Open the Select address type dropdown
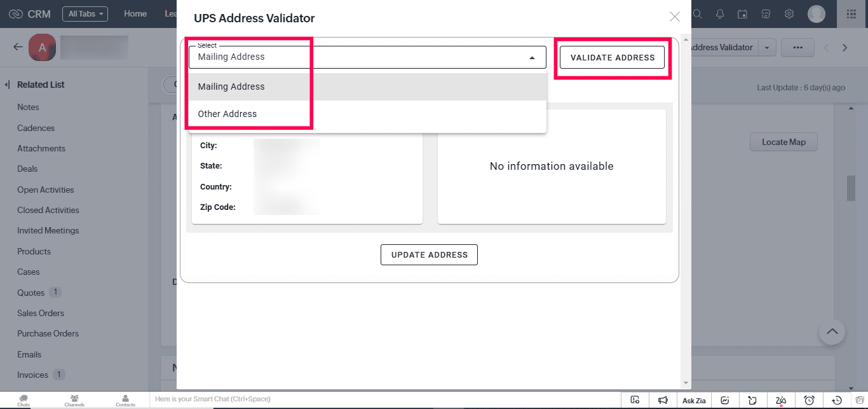The image size is (868, 409). coord(367,57)
